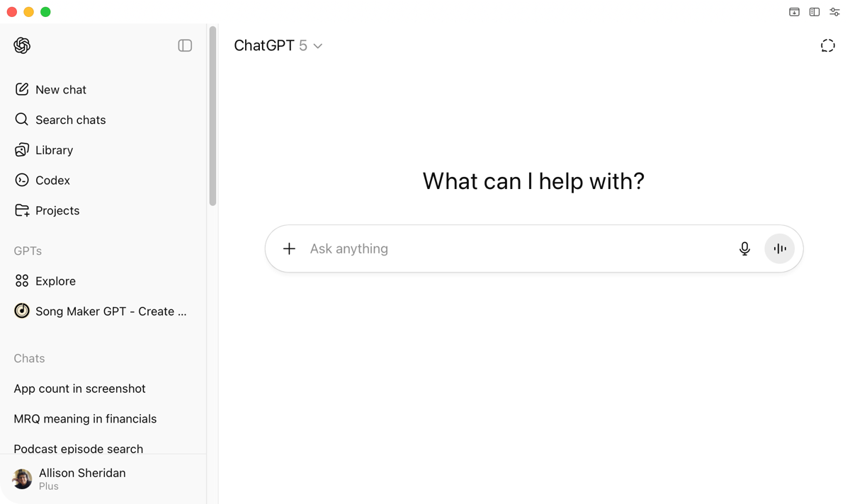Start voice mode with the waveform icon
The width and height of the screenshot is (850, 504).
780,248
